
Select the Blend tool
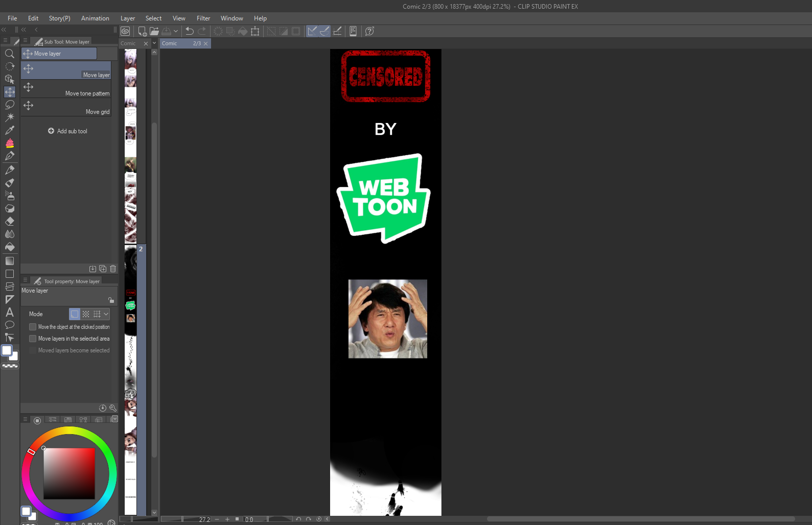point(9,234)
